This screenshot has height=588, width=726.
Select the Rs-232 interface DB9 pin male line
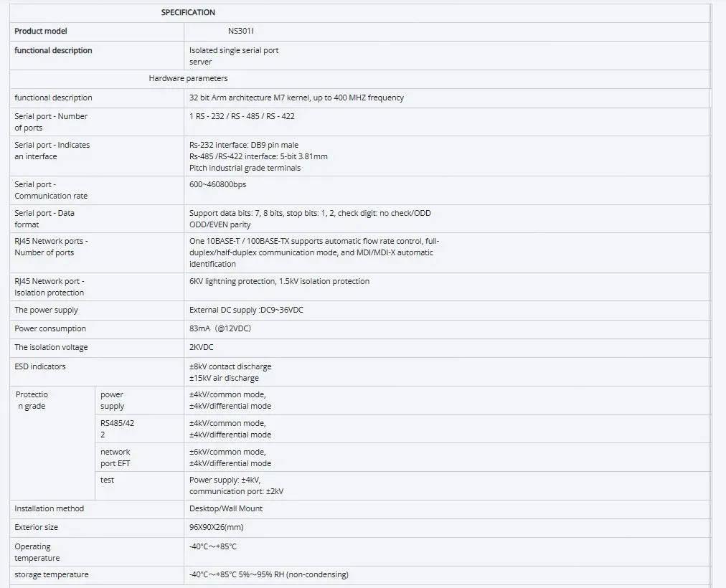tap(244, 145)
